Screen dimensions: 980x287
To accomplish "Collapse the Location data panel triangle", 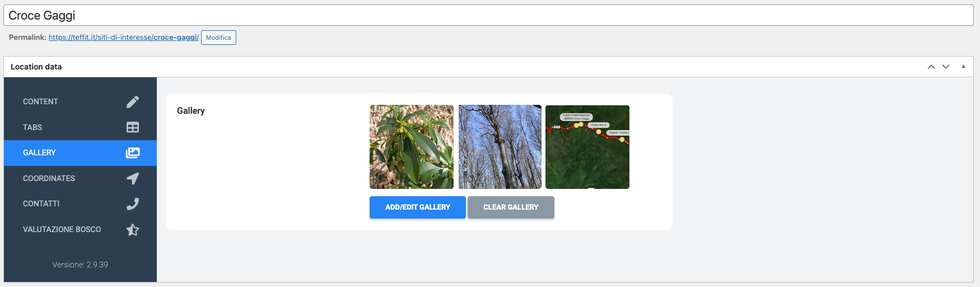I will [x=963, y=67].
